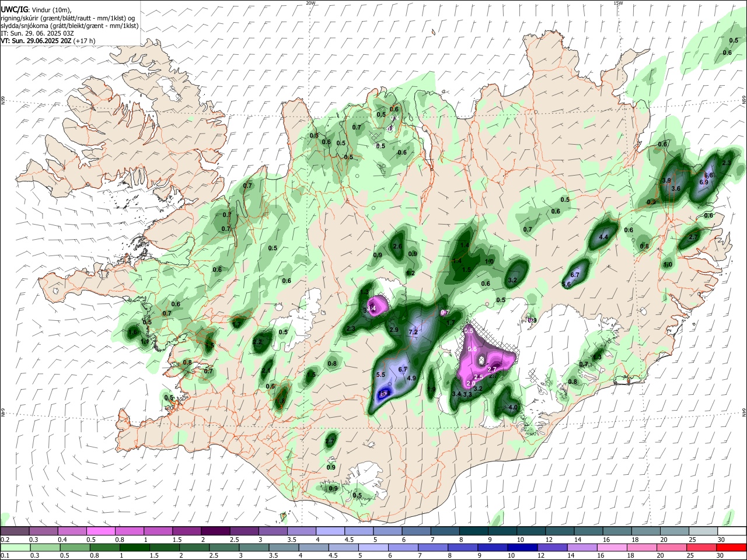
Task: Select the dark mauve 0.2 swatch in upper legend row
Action: click(x=15, y=531)
